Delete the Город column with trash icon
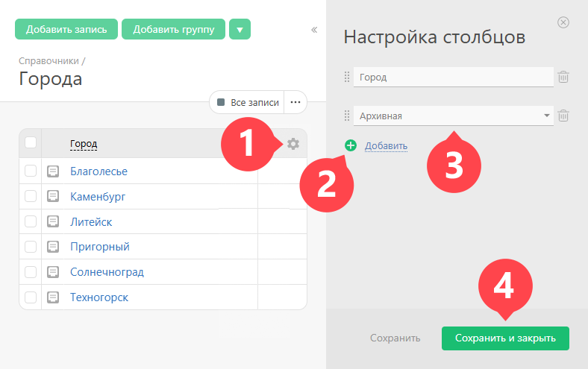Screen dimensions: 588x369 563,77
